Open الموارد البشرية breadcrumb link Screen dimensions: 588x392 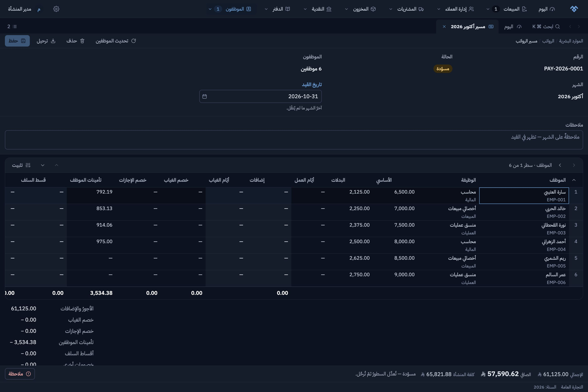pyautogui.click(x=571, y=41)
